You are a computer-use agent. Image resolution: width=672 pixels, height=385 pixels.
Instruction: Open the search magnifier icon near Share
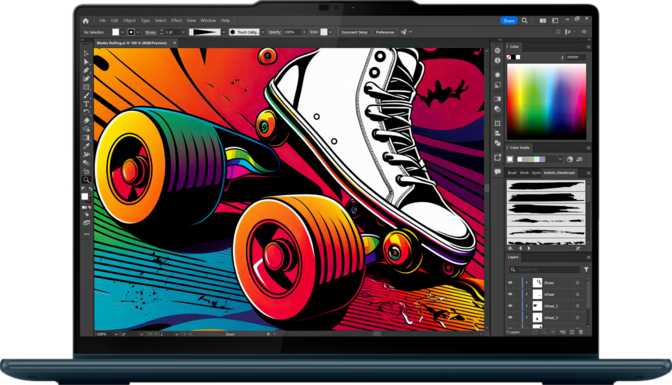(x=525, y=20)
